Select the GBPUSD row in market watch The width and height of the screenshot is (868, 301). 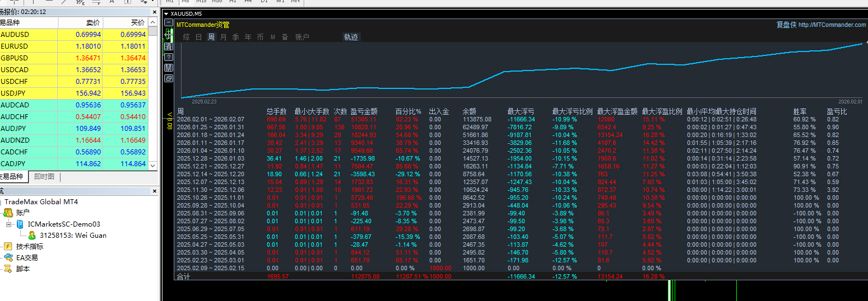tap(73, 58)
